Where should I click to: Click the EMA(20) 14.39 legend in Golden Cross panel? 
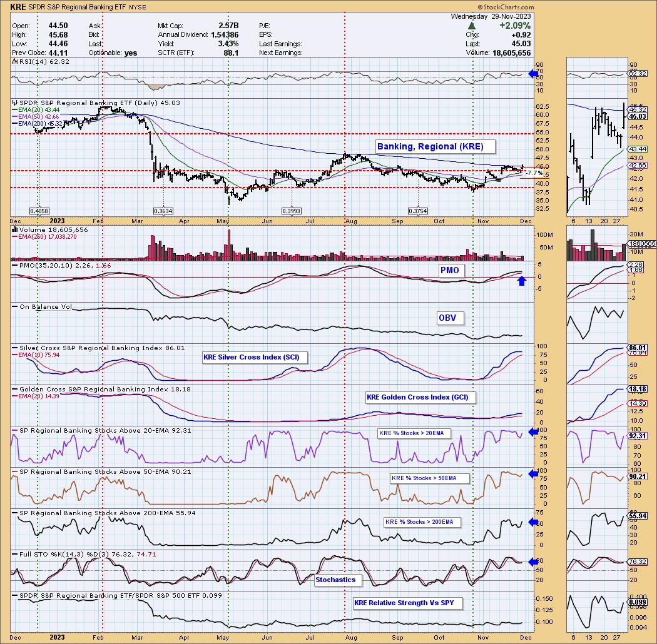pos(36,396)
